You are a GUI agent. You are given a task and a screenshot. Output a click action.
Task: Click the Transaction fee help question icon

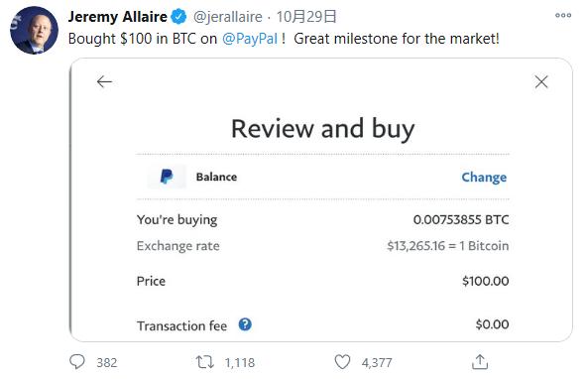(x=245, y=324)
